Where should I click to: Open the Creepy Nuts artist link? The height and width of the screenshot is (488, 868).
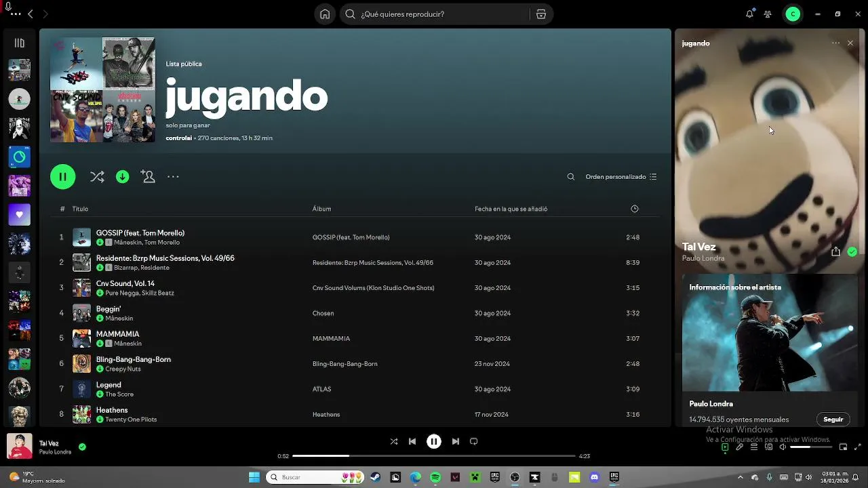coord(123,369)
